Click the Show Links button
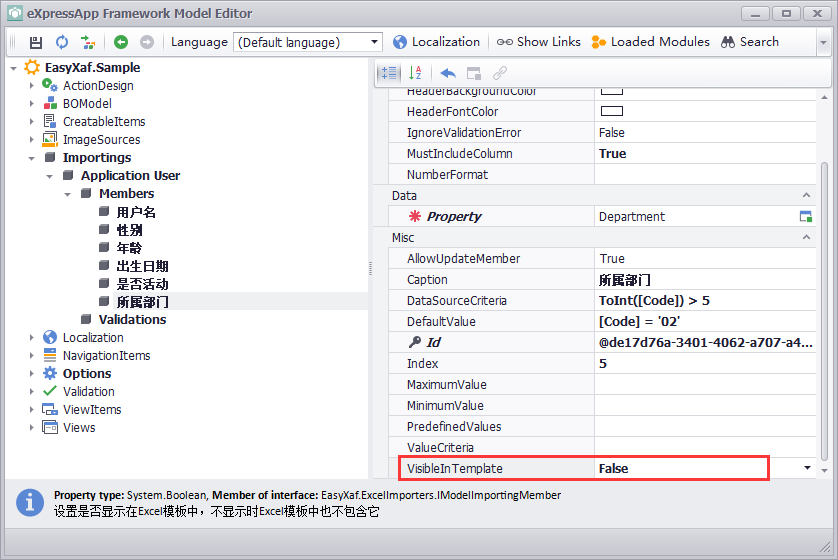This screenshot has width=838, height=560. tap(539, 42)
